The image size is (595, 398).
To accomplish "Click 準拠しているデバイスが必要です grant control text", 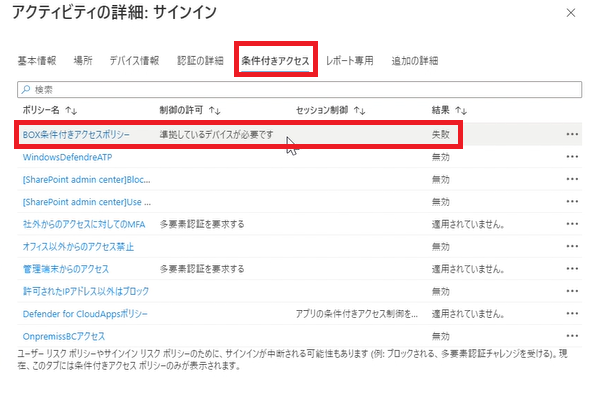I will [x=216, y=135].
